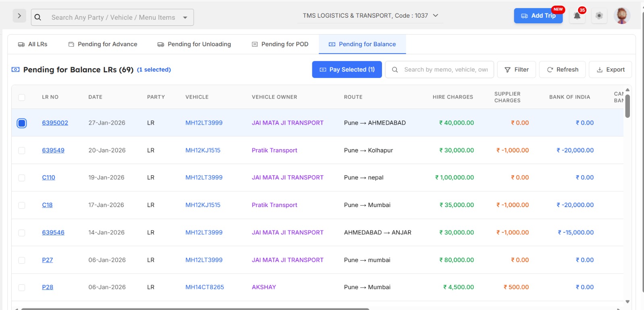Select the checkbox for LR 639549
The image size is (644, 310).
click(22, 150)
